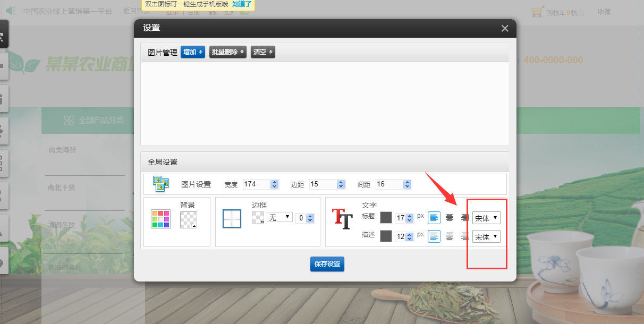Click the shopping cart icon

(537, 12)
